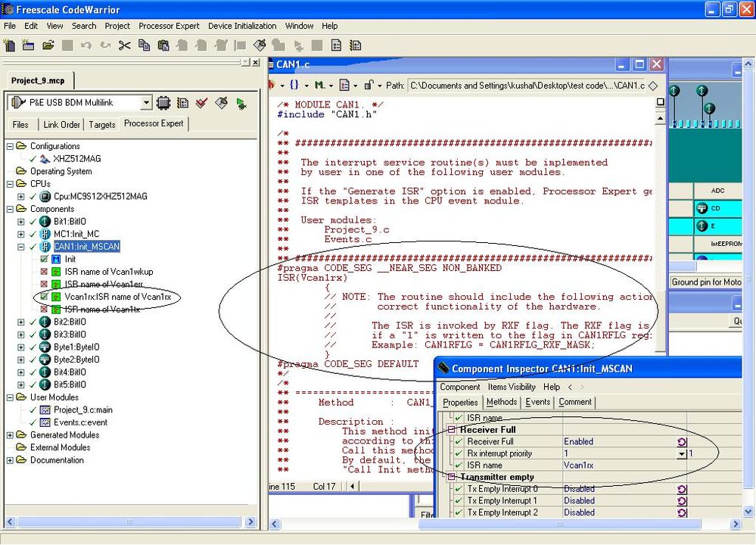The height and width of the screenshot is (545, 756).
Task: Collapse the Receiver Full property group
Action: coord(451,429)
